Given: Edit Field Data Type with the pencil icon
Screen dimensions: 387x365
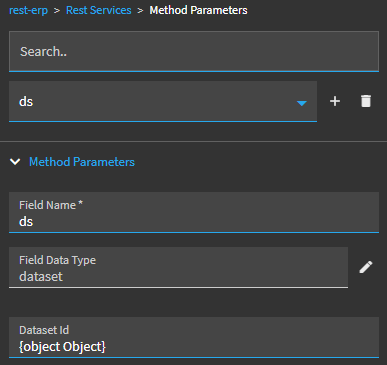Looking at the screenshot, I should (366, 267).
